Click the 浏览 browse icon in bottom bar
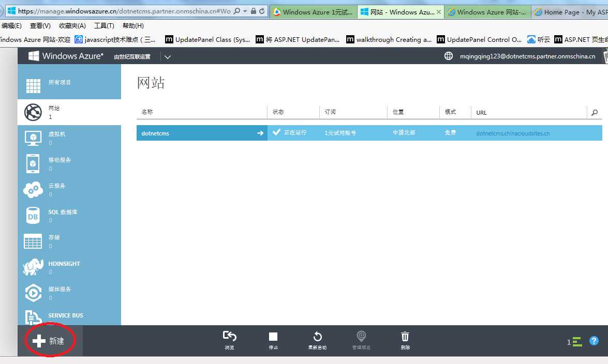The height and width of the screenshot is (364, 608). 230,336
